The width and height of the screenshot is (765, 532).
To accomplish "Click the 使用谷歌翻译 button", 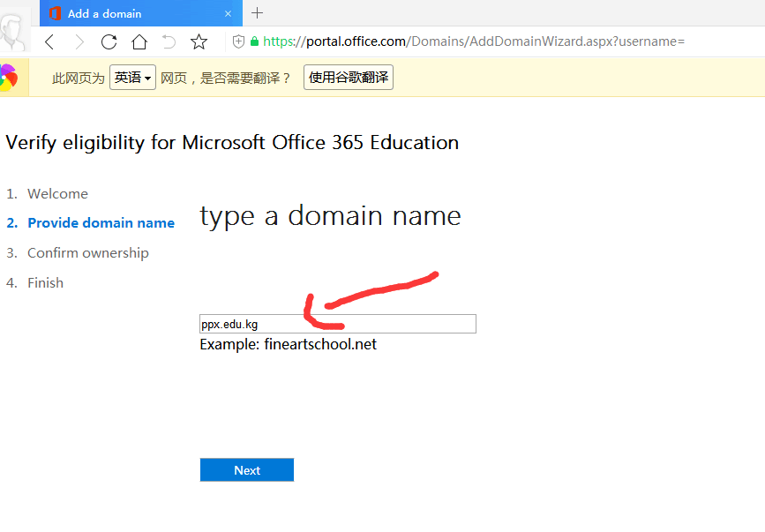I will (349, 78).
